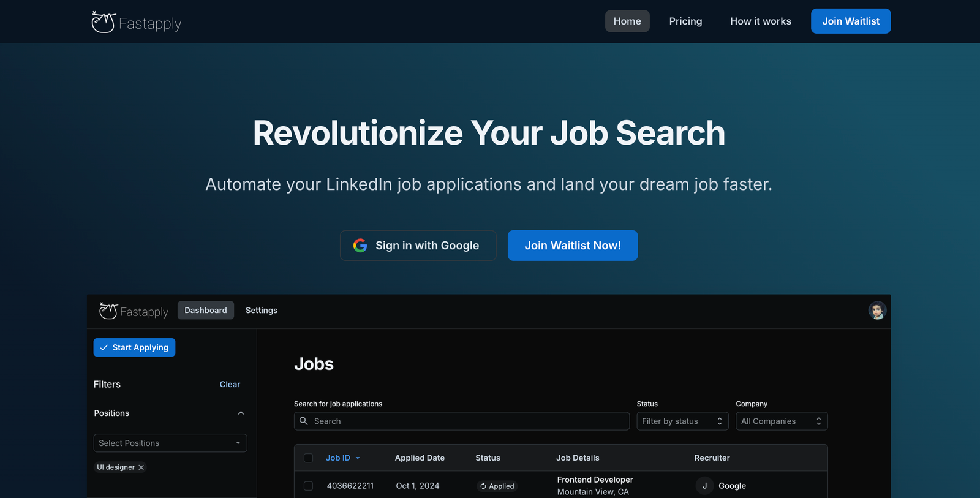Check the row for job 4036622211
980x498 pixels.
(309, 486)
